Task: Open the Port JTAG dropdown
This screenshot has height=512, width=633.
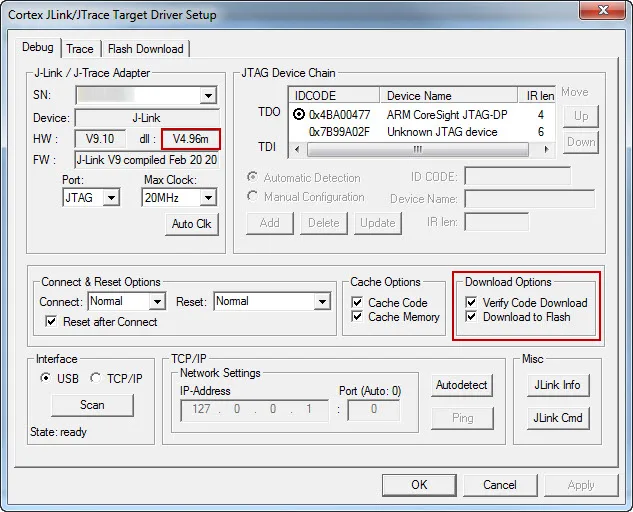Action: (110, 198)
